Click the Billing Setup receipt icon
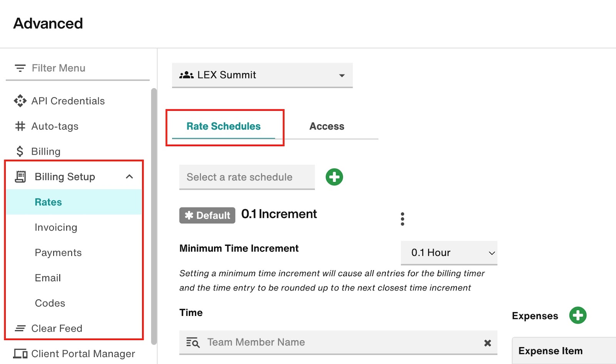 tap(19, 177)
